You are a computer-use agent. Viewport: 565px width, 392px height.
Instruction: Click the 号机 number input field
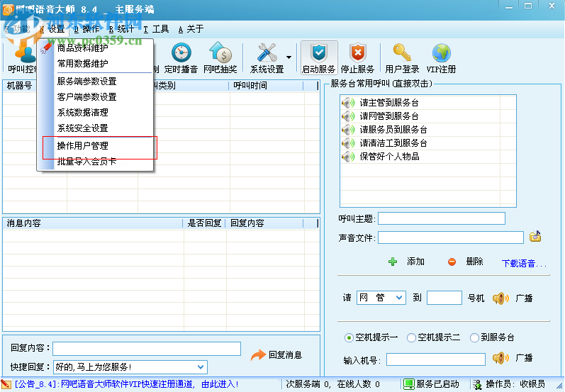pos(444,298)
